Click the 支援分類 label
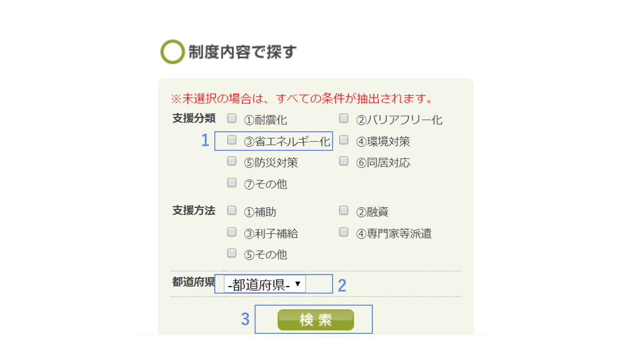 pos(194,119)
